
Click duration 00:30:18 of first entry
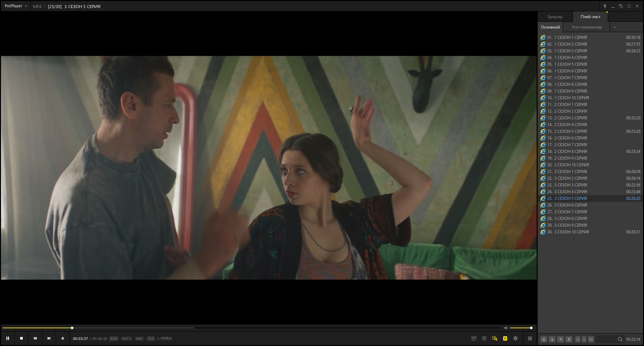click(x=633, y=37)
